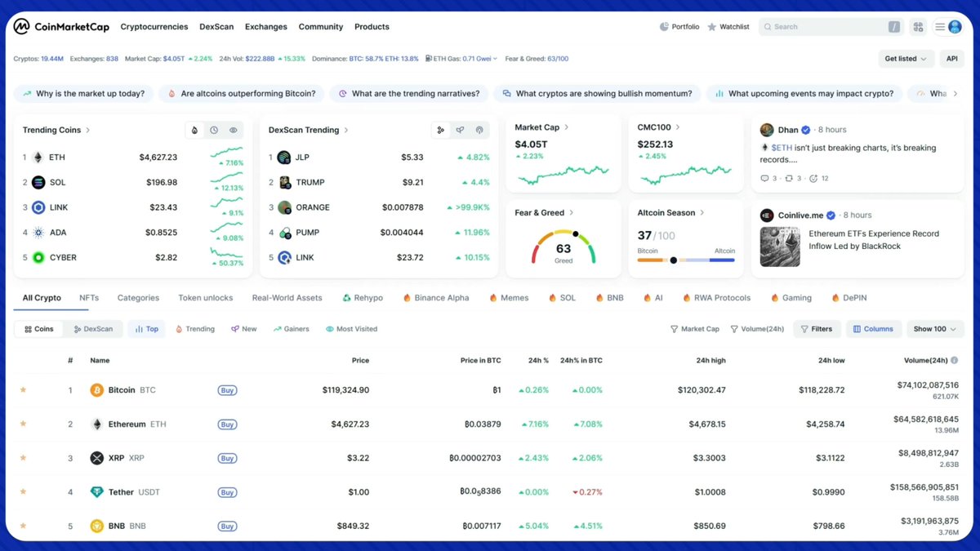Open the Show 100 rows dropdown

(935, 329)
